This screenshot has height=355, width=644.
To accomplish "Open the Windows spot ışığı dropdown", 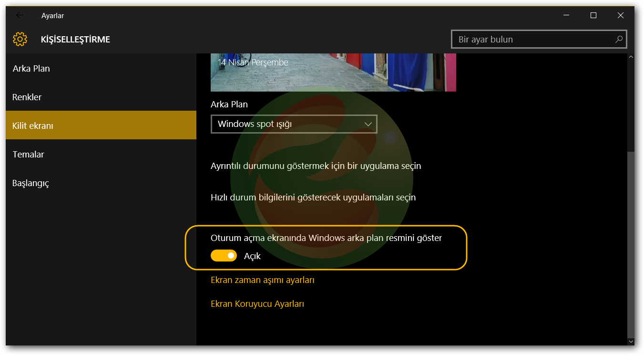I will coord(294,124).
